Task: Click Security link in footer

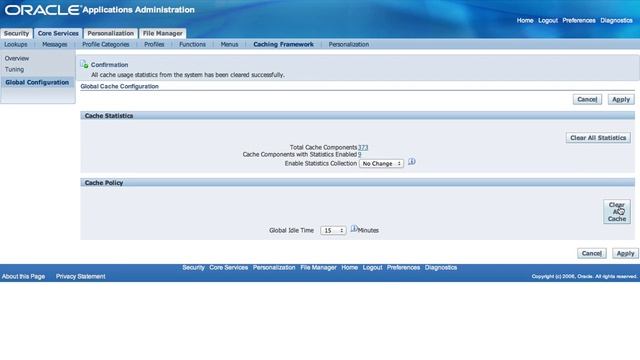Action: coord(193,267)
